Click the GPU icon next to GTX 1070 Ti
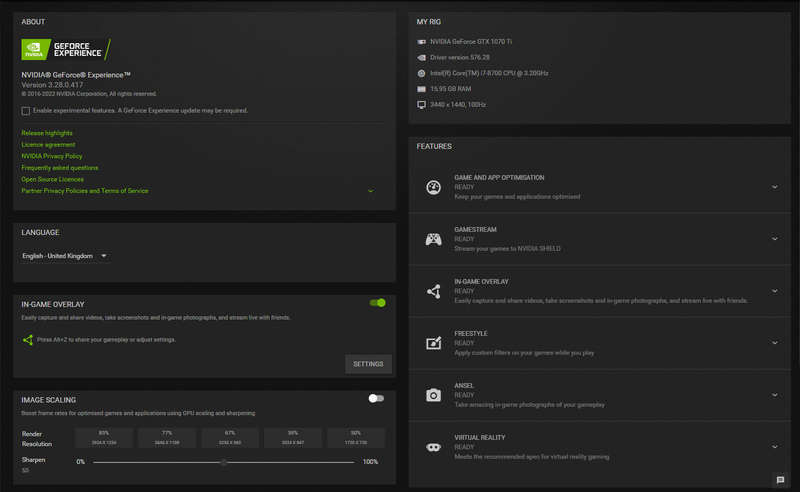 (x=421, y=42)
